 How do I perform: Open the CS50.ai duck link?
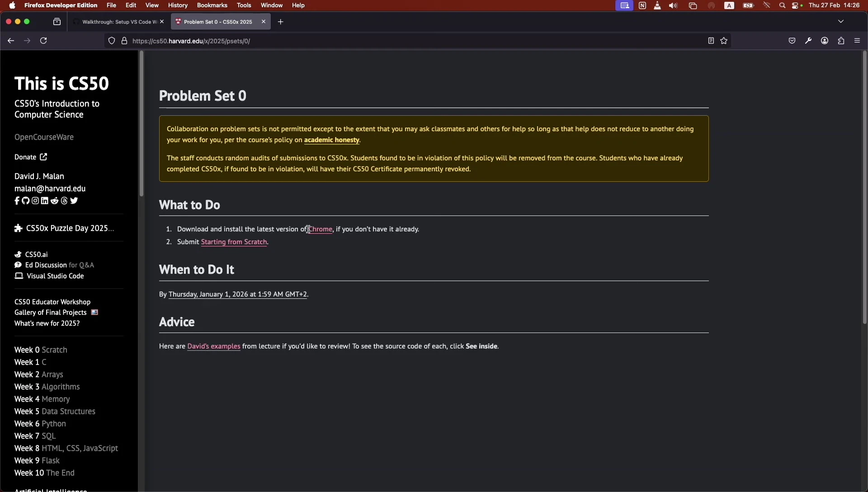pos(31,255)
